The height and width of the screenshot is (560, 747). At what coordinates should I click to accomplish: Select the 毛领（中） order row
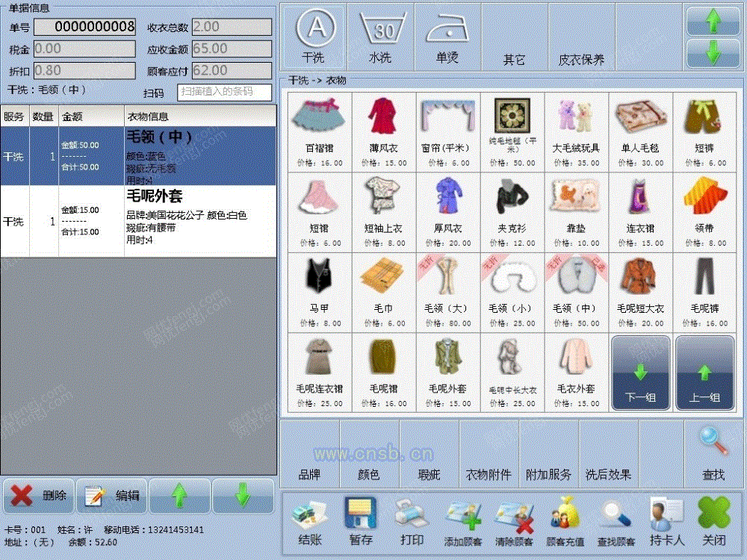(138, 156)
